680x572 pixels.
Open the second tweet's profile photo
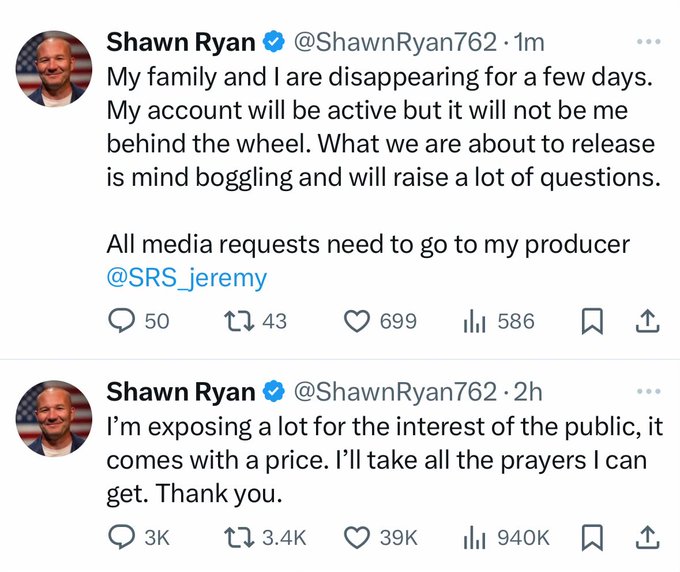tap(55, 418)
